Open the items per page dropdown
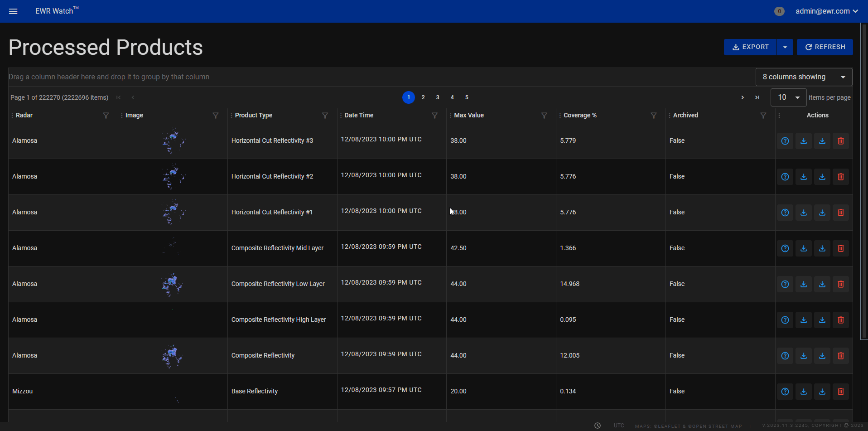 (x=788, y=97)
